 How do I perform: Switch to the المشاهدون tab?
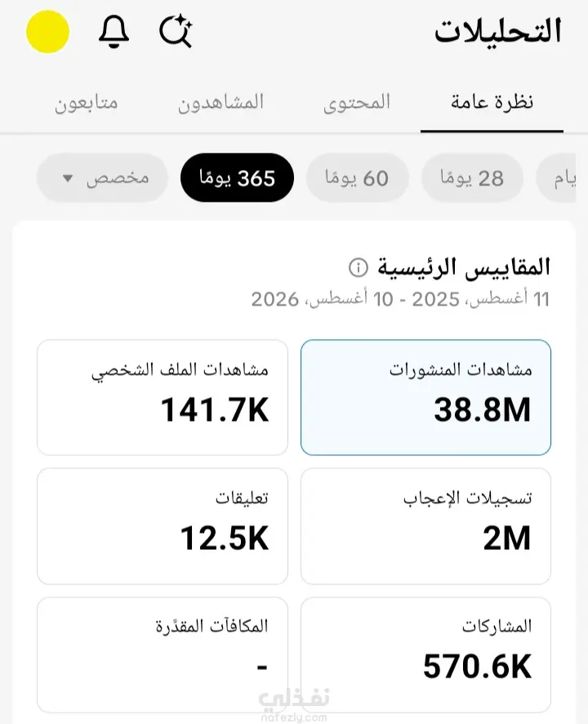click(221, 102)
